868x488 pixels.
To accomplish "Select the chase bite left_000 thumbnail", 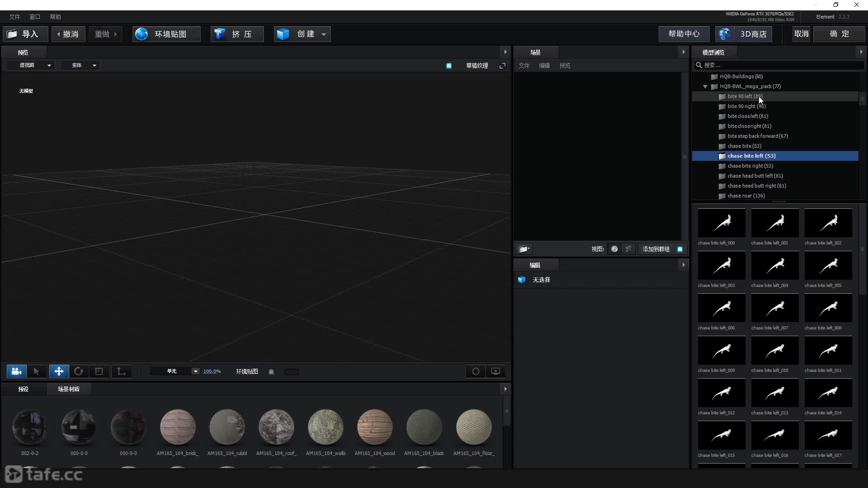I will pyautogui.click(x=722, y=223).
